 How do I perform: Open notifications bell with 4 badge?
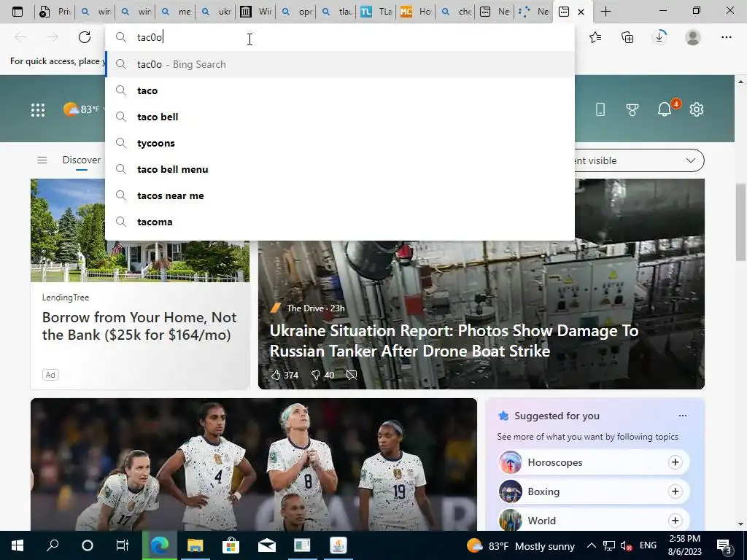(x=665, y=109)
